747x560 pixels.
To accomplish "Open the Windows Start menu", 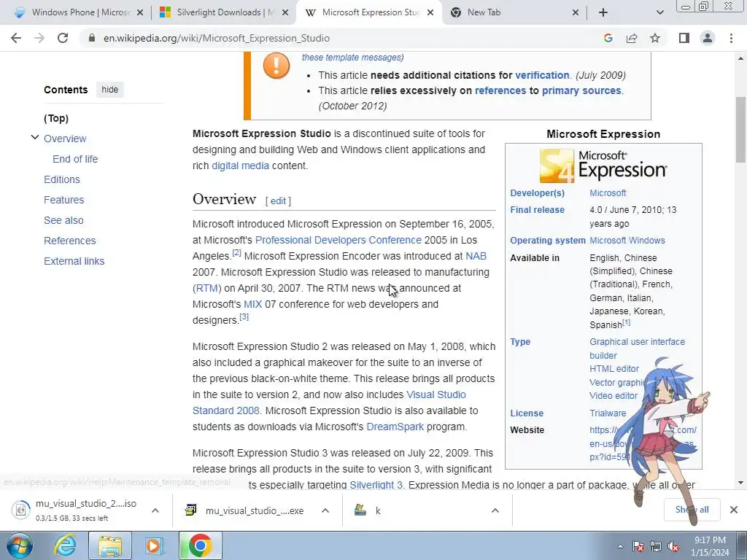I will 19,545.
